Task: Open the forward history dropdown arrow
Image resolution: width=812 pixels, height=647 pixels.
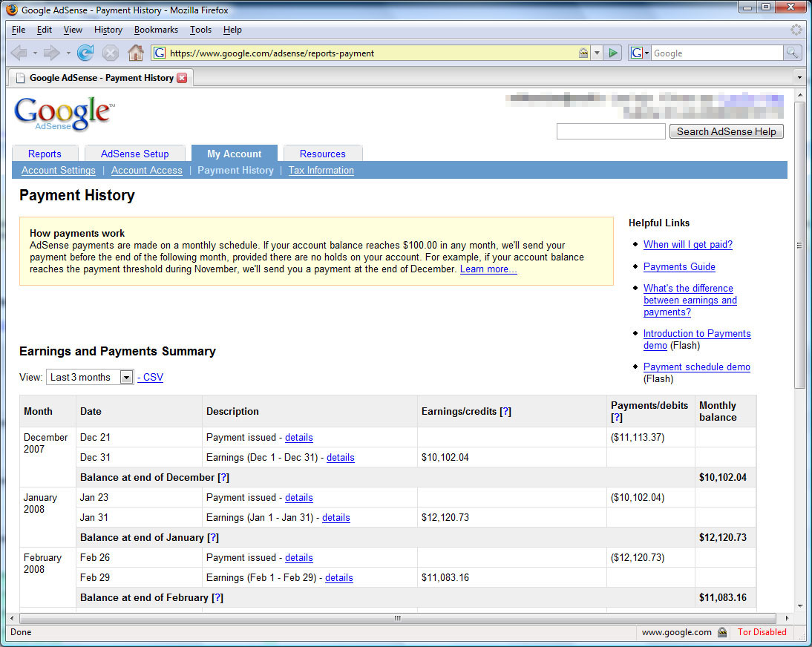Action: [68, 53]
